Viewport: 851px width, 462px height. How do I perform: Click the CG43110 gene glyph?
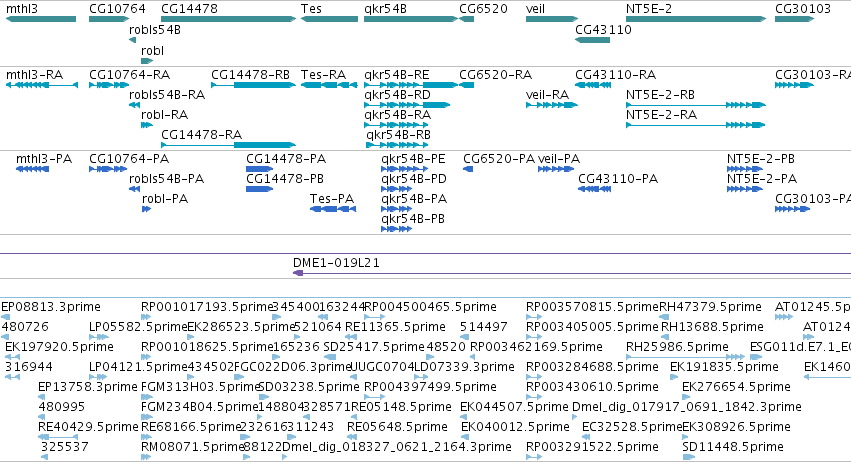tap(592, 40)
